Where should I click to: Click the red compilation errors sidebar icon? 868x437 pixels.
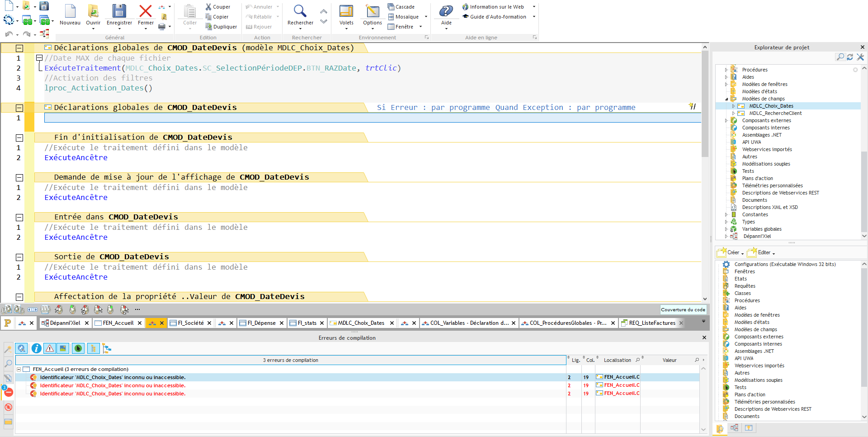[x=8, y=392]
